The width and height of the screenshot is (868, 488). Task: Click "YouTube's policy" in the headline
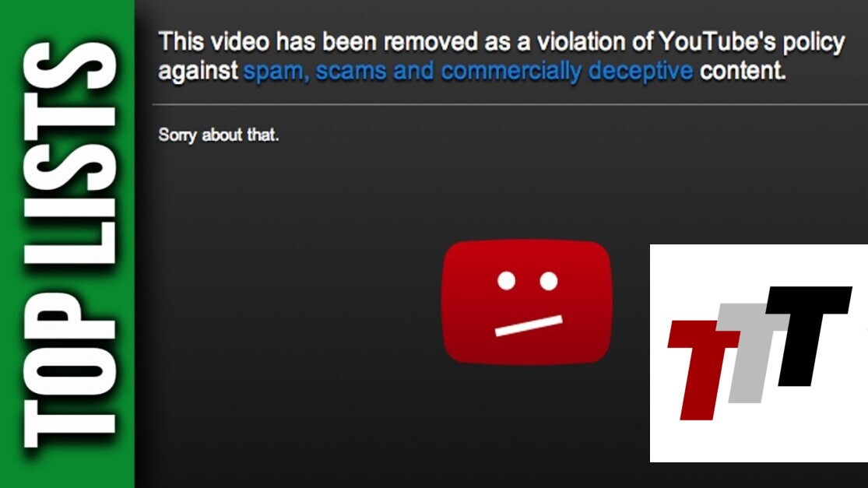click(x=752, y=43)
